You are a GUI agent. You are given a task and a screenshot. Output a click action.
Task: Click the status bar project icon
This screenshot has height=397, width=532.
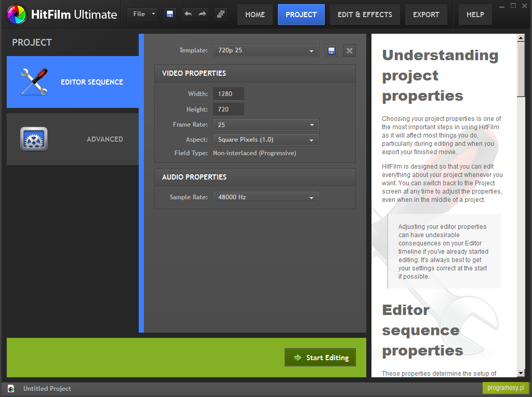click(x=11, y=389)
